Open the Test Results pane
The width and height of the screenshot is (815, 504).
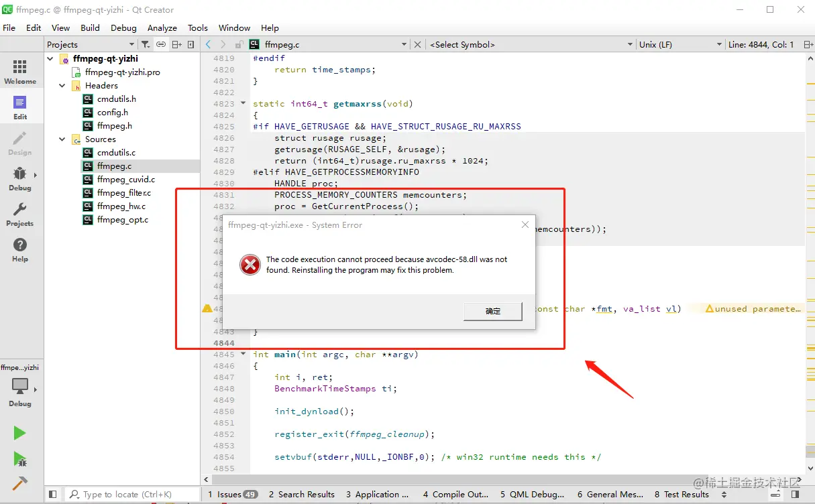(x=682, y=495)
